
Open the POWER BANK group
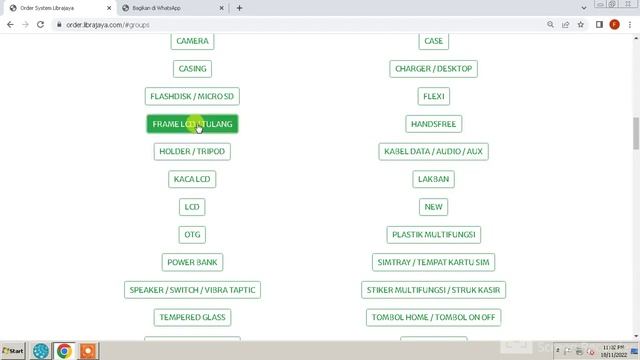[192, 262]
